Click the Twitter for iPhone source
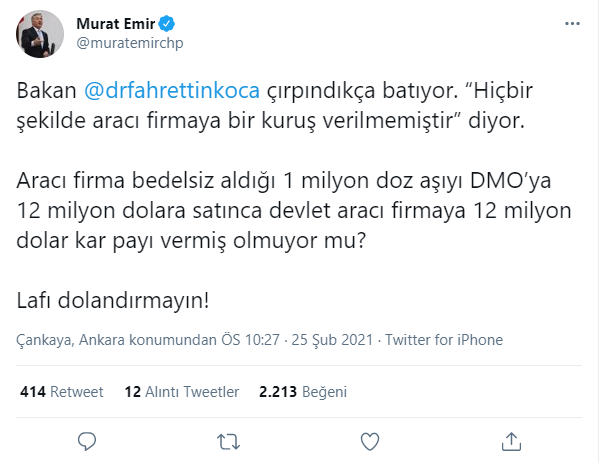The height and width of the screenshot is (463, 613). 444,340
